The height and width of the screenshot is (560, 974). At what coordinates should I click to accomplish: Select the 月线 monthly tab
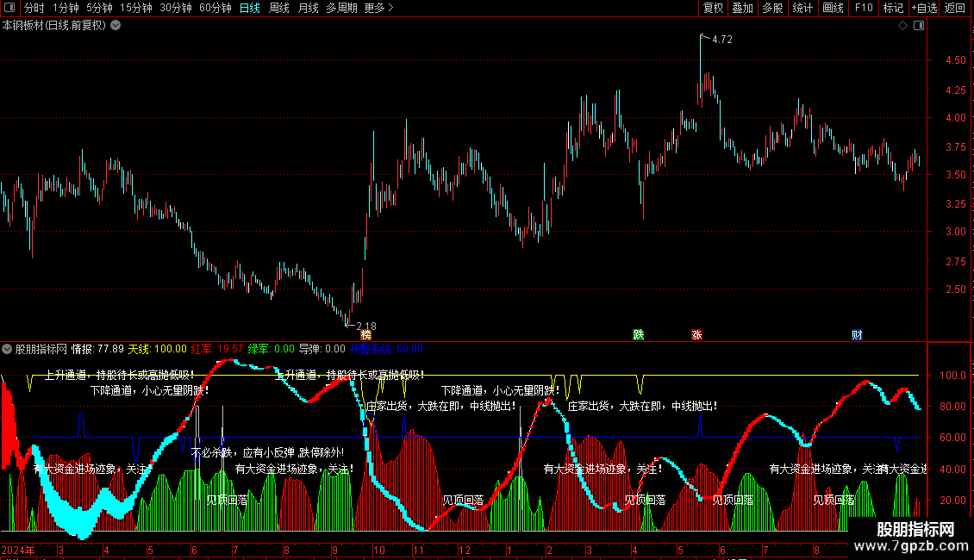pos(308,8)
